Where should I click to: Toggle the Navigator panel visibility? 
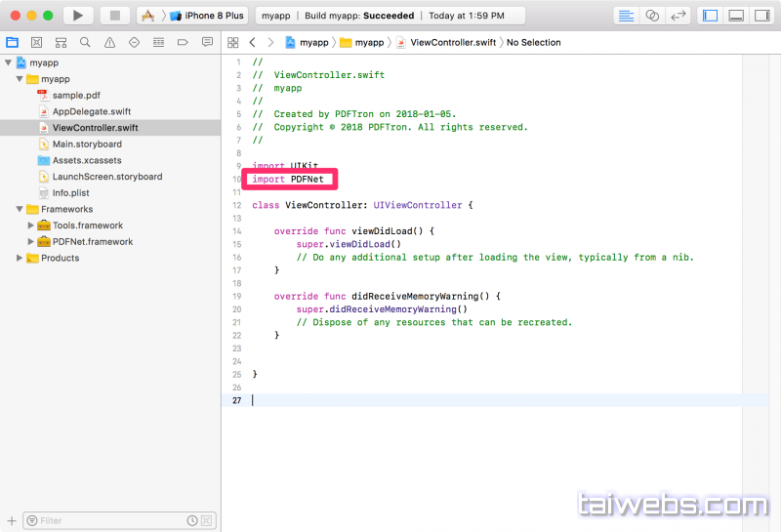710,16
